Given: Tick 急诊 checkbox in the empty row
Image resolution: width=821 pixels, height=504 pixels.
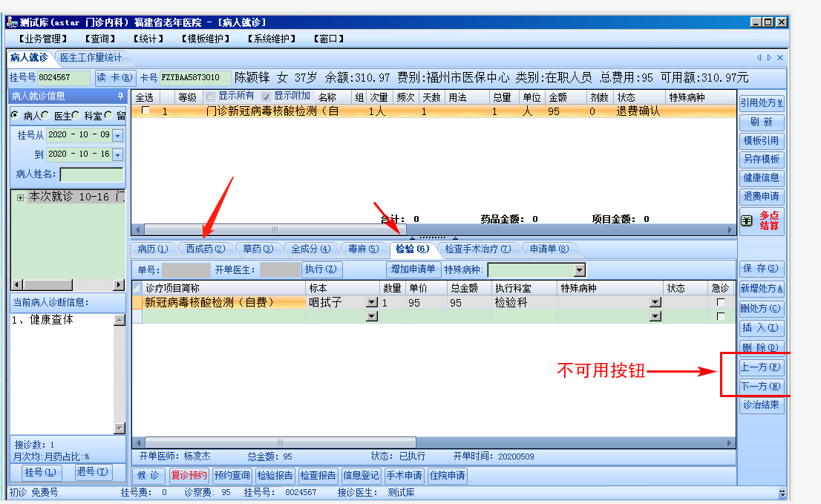Looking at the screenshot, I should [721, 316].
